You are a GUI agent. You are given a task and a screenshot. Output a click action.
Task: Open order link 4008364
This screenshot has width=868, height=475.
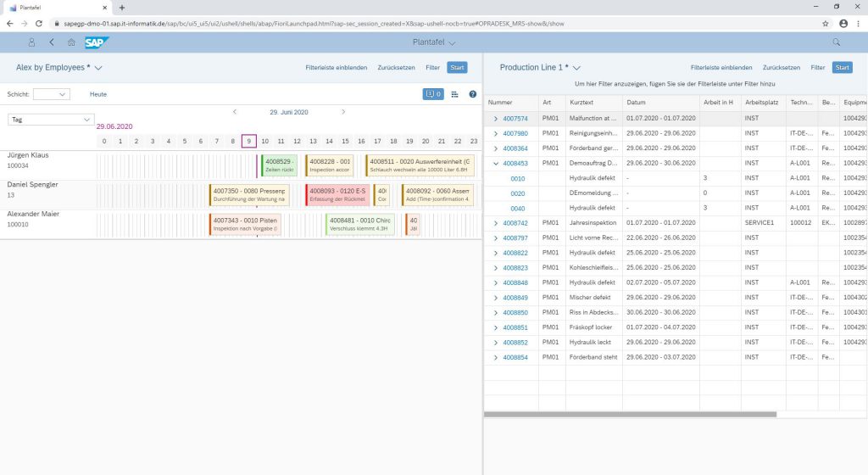(515, 148)
